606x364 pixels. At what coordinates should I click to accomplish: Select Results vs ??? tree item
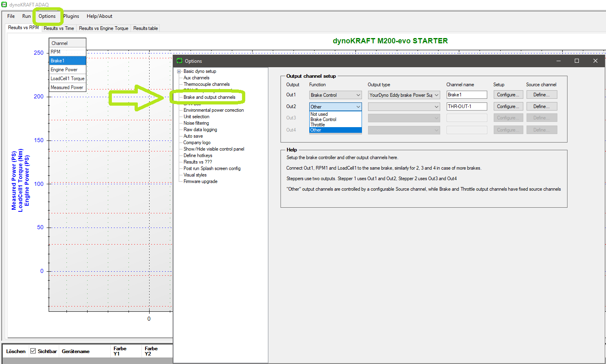198,162
